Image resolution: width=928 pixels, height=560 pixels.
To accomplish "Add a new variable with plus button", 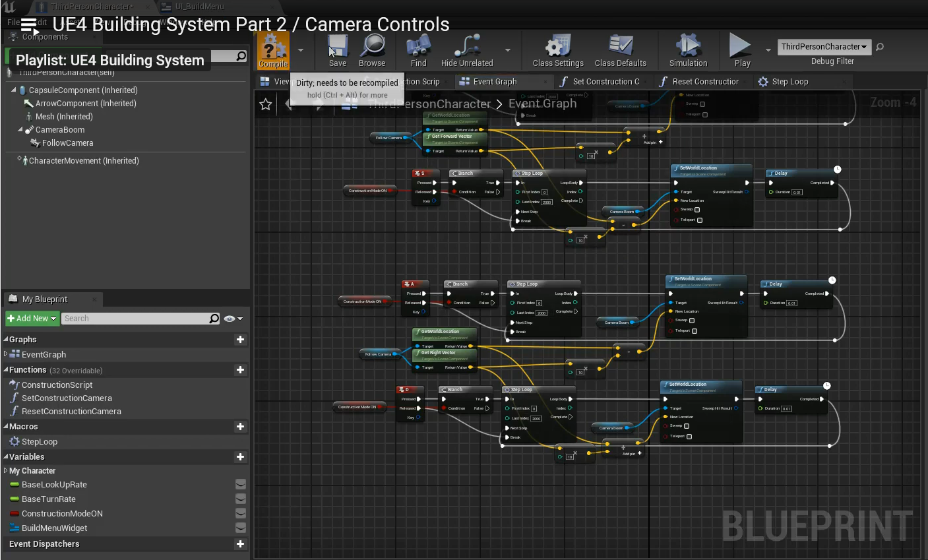I will tap(240, 457).
